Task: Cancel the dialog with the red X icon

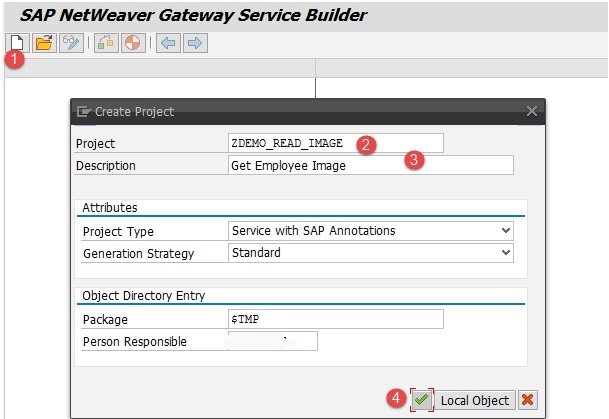Action: coord(527,400)
